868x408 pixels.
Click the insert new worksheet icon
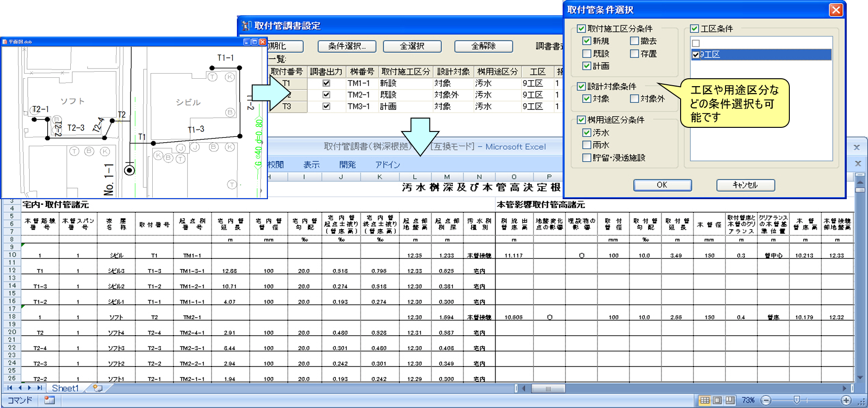point(98,388)
